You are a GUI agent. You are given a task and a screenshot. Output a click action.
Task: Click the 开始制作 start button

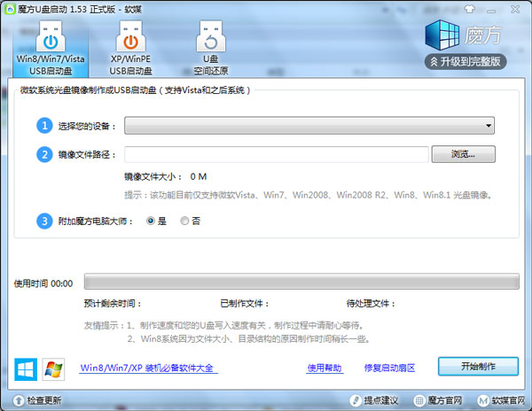click(x=479, y=367)
